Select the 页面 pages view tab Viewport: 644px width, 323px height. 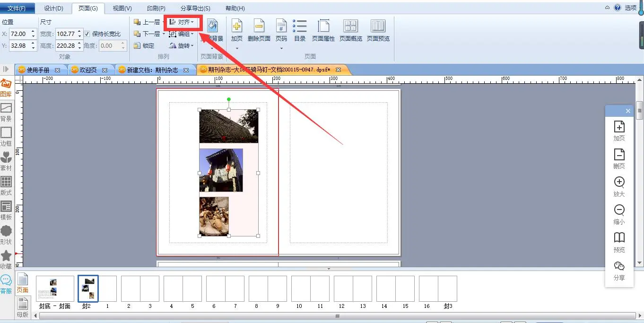click(22, 283)
